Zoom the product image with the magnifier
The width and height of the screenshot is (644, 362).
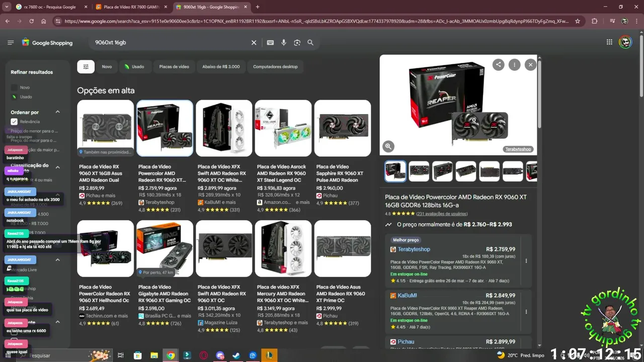[x=388, y=146]
